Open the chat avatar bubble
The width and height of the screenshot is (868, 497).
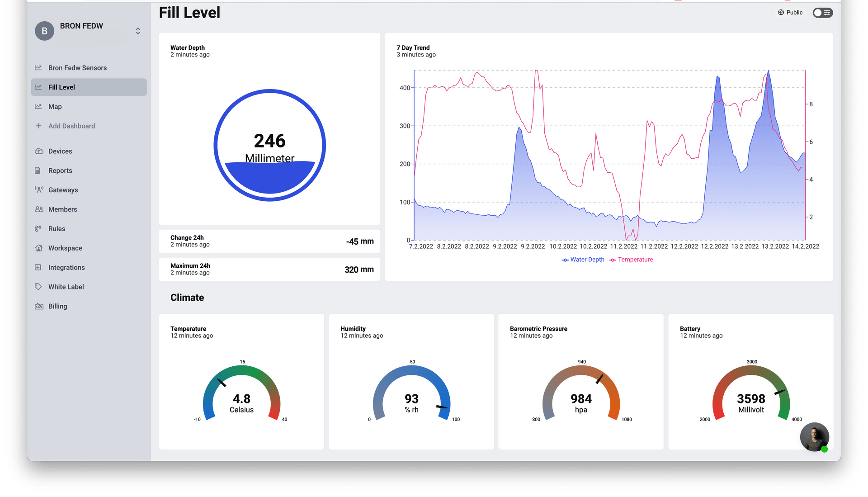click(815, 437)
